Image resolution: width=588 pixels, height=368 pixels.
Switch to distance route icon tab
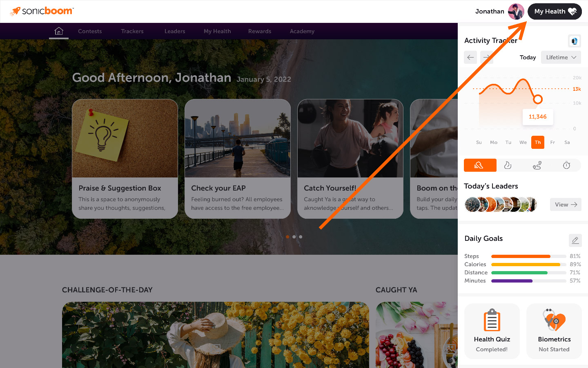point(537,165)
